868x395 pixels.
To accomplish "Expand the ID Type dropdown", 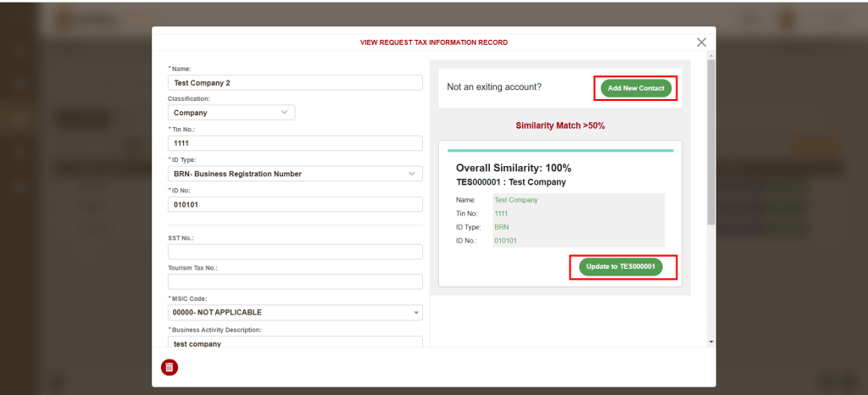I will [x=295, y=174].
